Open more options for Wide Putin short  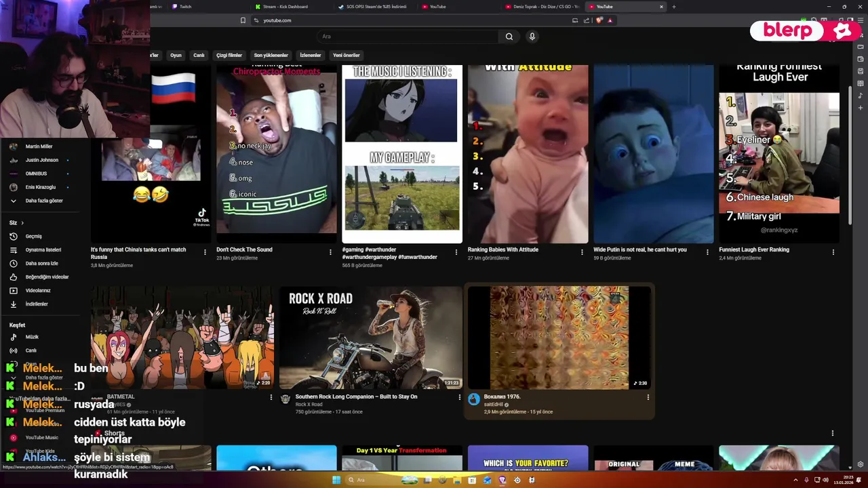(x=707, y=252)
